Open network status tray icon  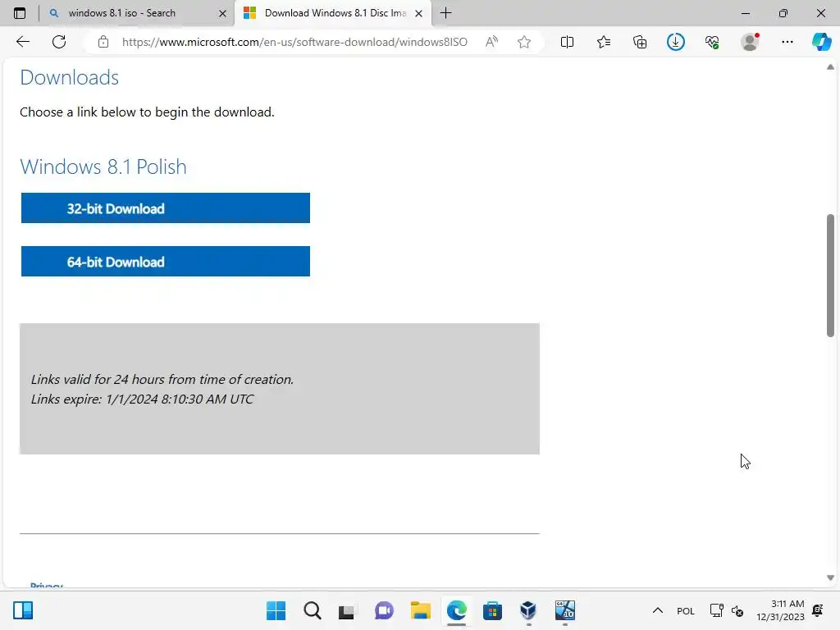click(716, 610)
